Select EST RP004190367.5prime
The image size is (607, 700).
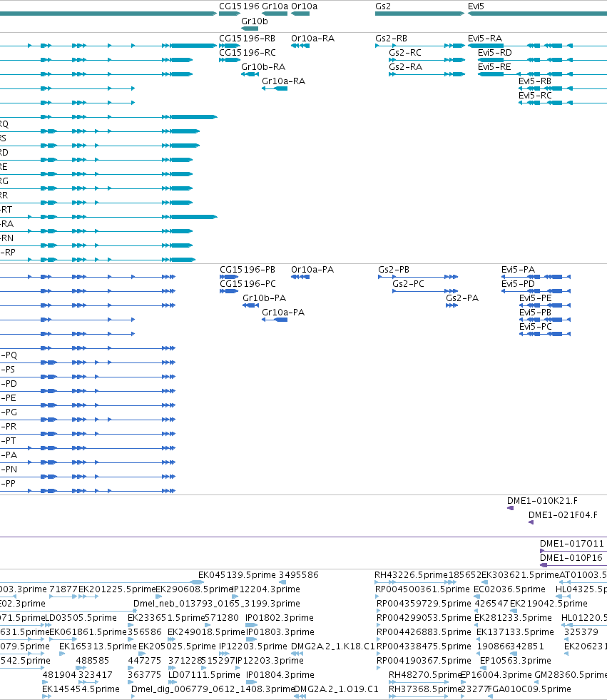[x=424, y=661]
